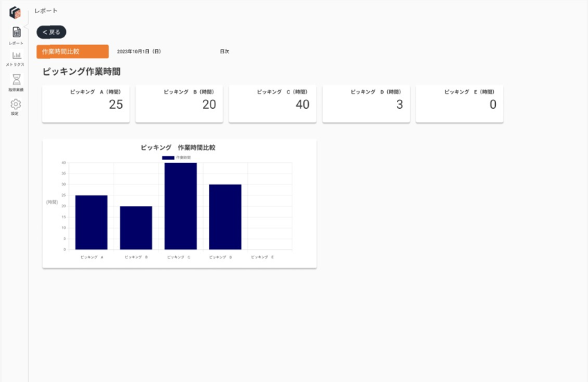
Task: Go back with the 戻る button
Action: [51, 33]
